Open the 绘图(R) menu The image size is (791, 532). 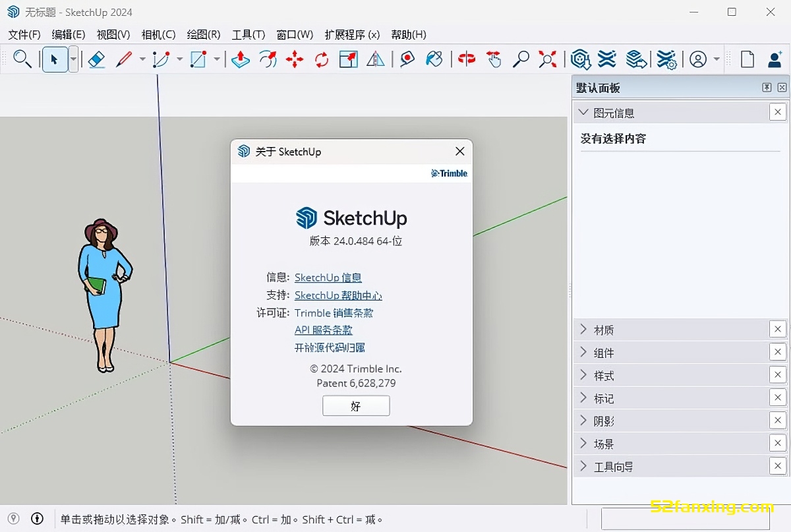pos(204,34)
